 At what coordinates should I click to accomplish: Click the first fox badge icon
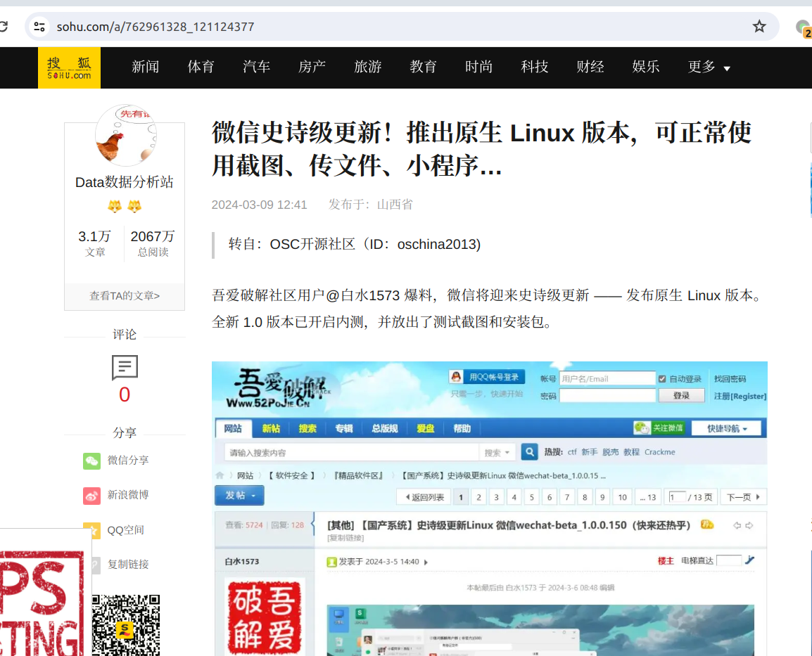(115, 207)
